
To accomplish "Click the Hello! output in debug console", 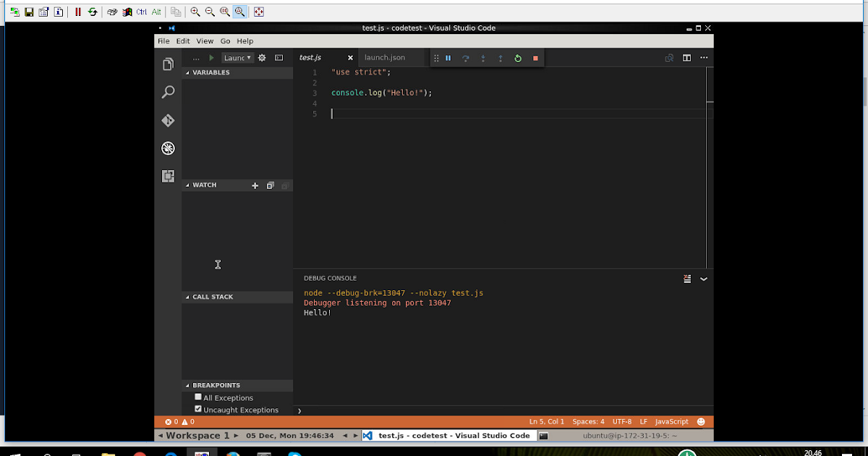I will pos(318,313).
